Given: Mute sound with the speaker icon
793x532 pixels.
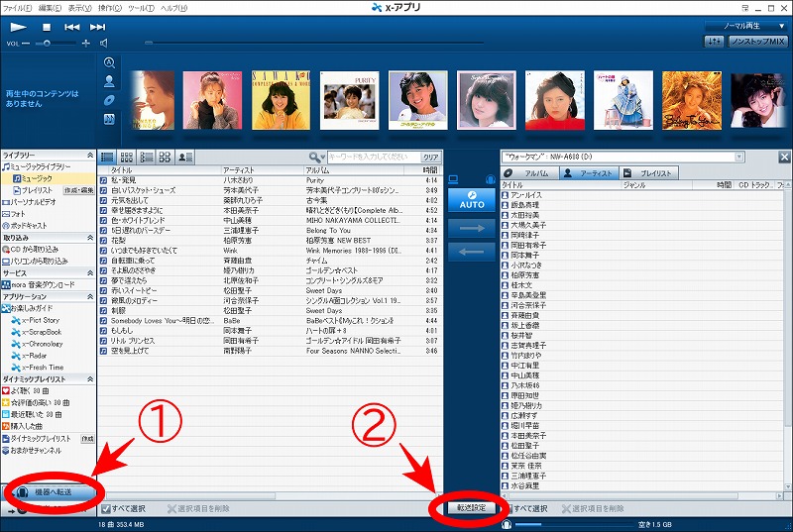Looking at the screenshot, I should 101,44.
